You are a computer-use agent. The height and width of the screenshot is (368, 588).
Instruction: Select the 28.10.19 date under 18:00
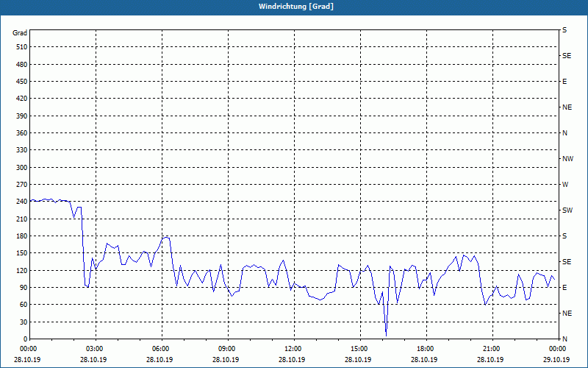[x=424, y=360]
